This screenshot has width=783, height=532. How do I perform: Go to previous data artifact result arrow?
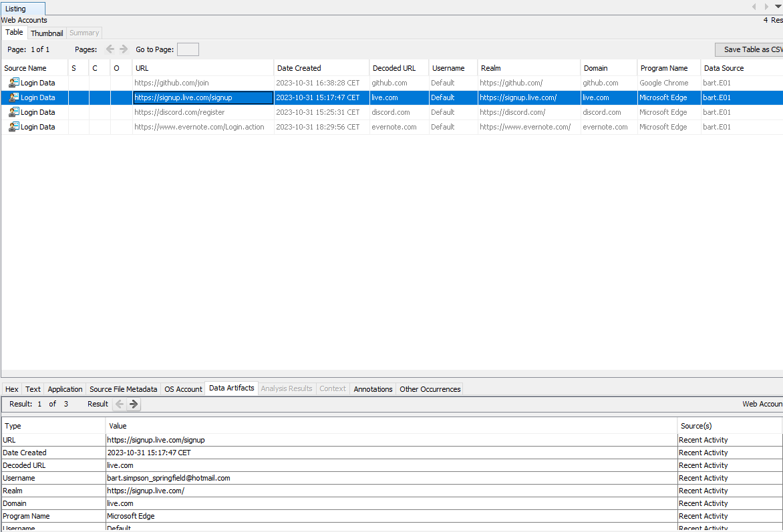(120, 404)
